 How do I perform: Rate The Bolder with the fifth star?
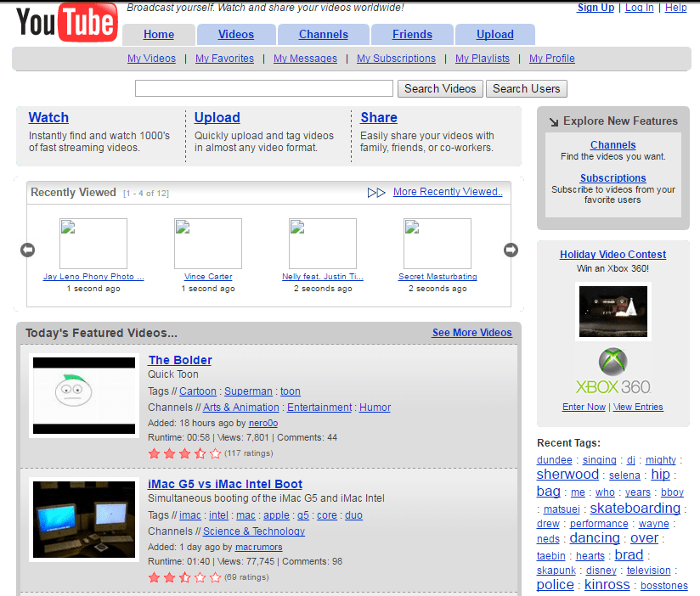click(215, 453)
